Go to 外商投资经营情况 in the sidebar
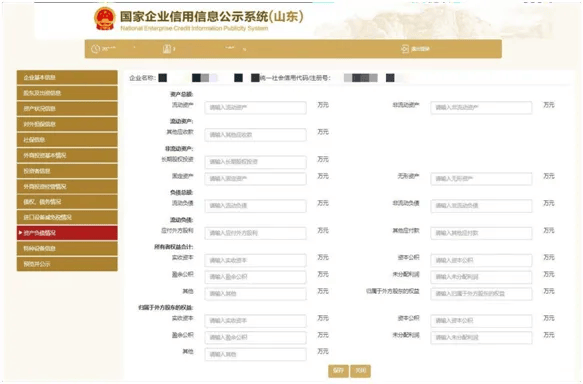The height and width of the screenshot is (384, 583). pyautogui.click(x=67, y=186)
